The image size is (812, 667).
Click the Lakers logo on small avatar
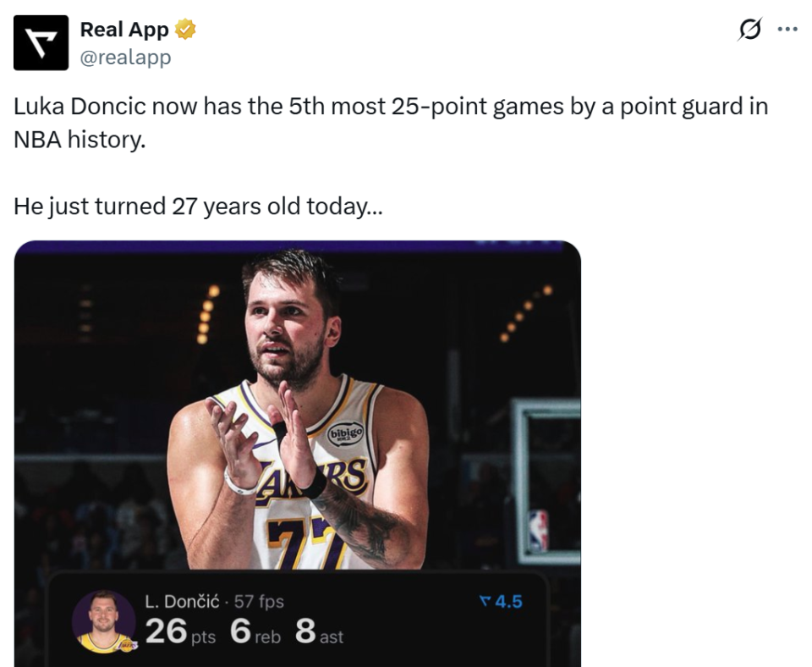pos(127,646)
